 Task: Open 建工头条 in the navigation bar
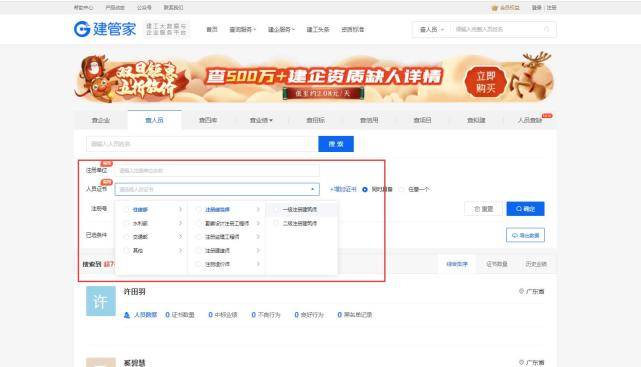tap(318, 29)
